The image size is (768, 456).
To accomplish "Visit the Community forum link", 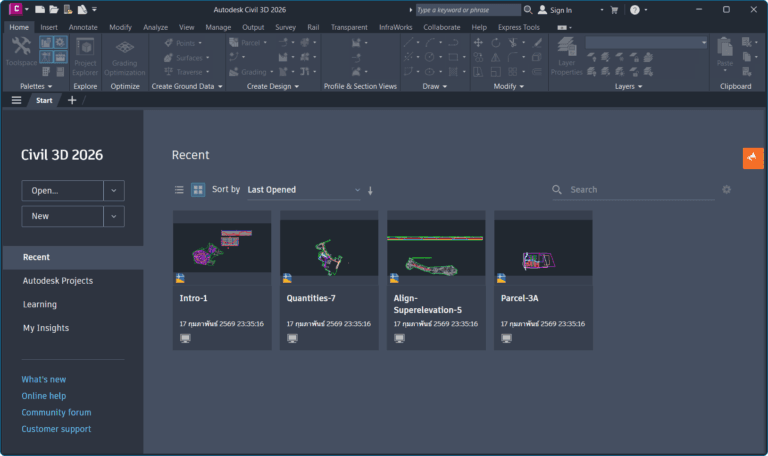I will (x=56, y=412).
